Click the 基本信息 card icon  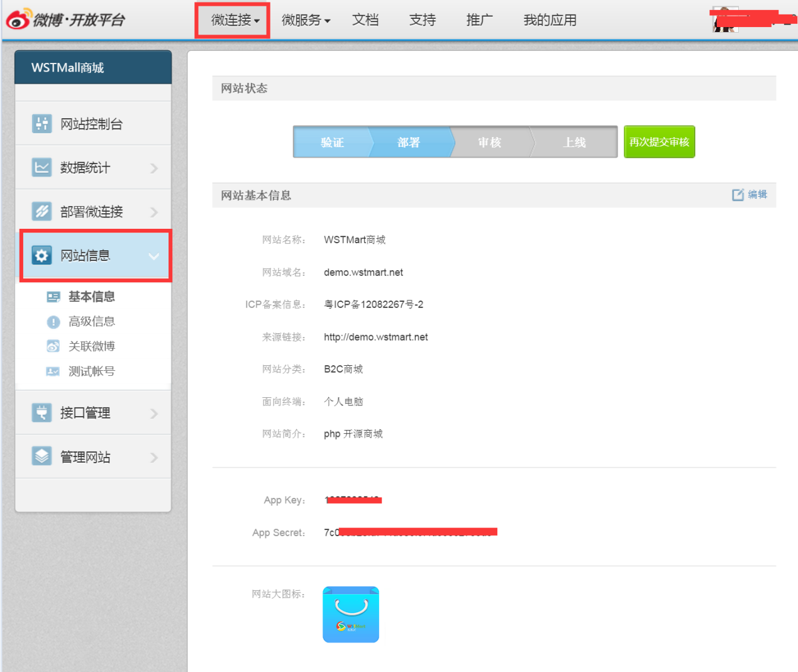pos(53,297)
